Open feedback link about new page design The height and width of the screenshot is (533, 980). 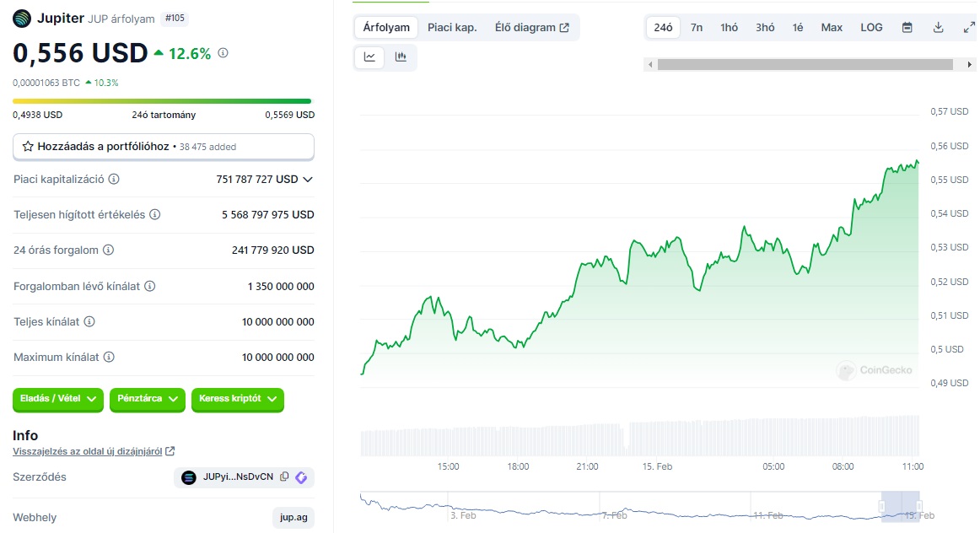click(88, 451)
